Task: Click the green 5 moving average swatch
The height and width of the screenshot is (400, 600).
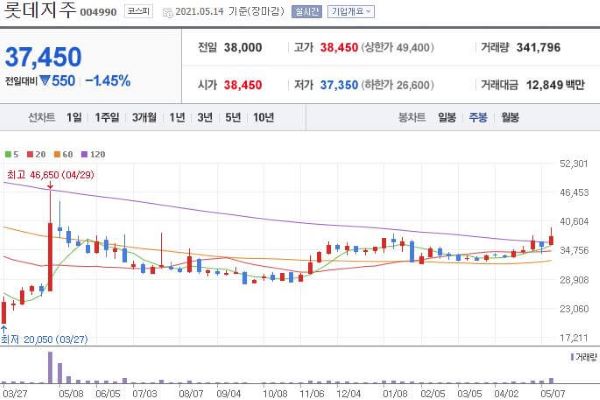Action: tap(8, 154)
